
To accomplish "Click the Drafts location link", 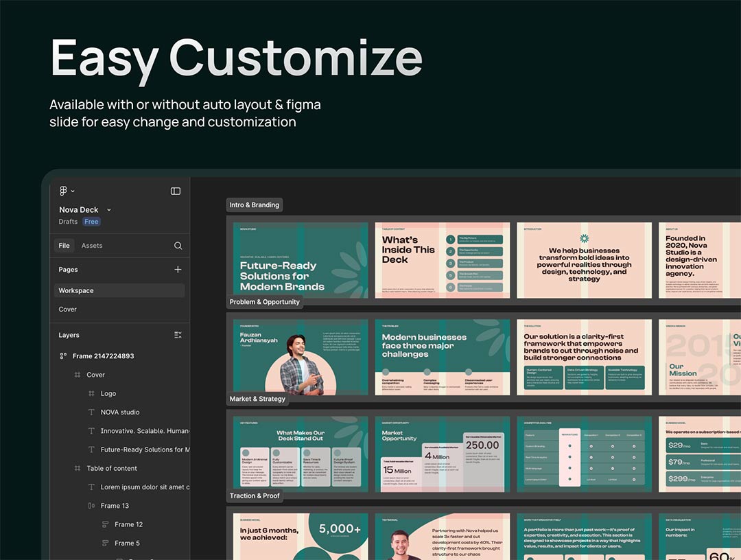I will (x=68, y=222).
